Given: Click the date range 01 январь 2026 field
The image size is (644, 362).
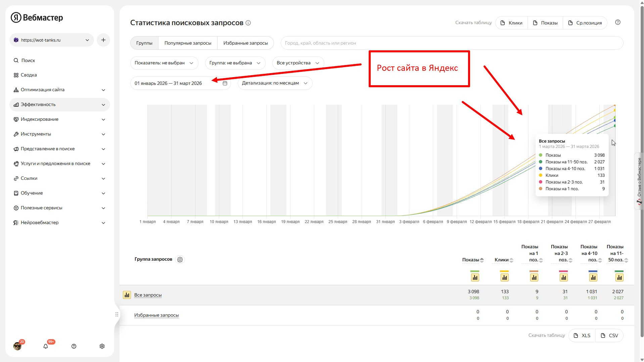Looking at the screenshot, I should coord(180,83).
